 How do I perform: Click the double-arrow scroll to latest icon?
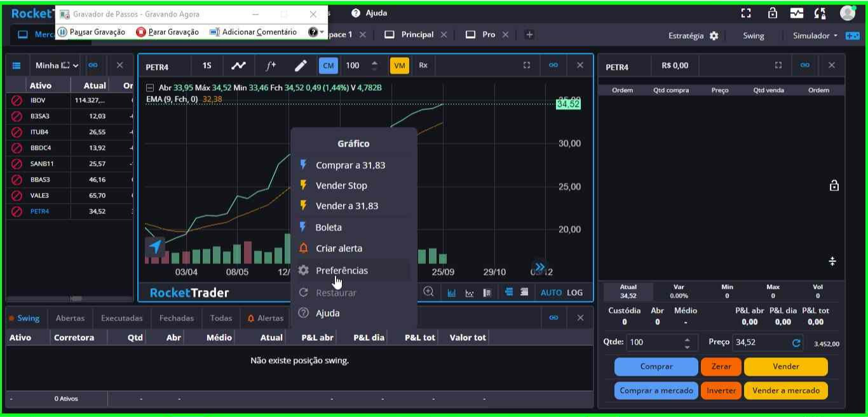[x=539, y=267]
